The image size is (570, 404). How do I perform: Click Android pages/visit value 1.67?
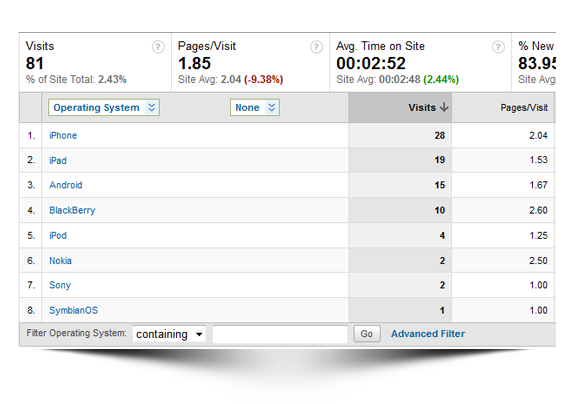pos(538,185)
